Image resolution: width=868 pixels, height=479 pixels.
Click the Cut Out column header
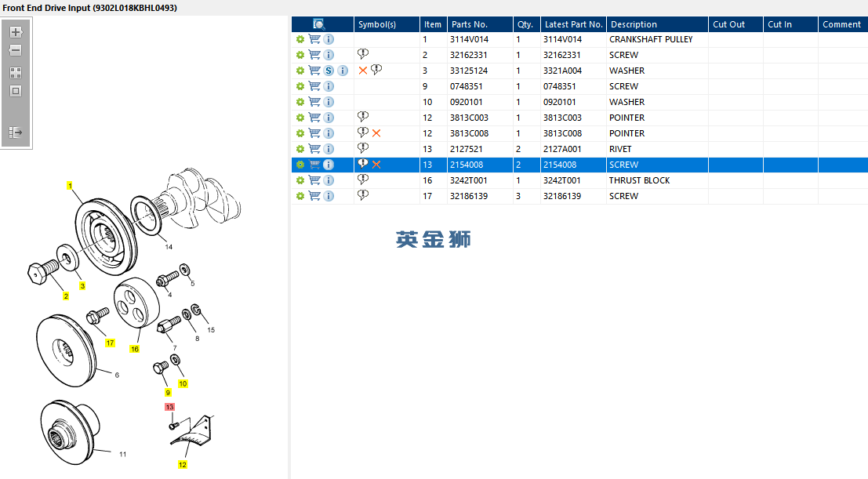pyautogui.click(x=735, y=24)
